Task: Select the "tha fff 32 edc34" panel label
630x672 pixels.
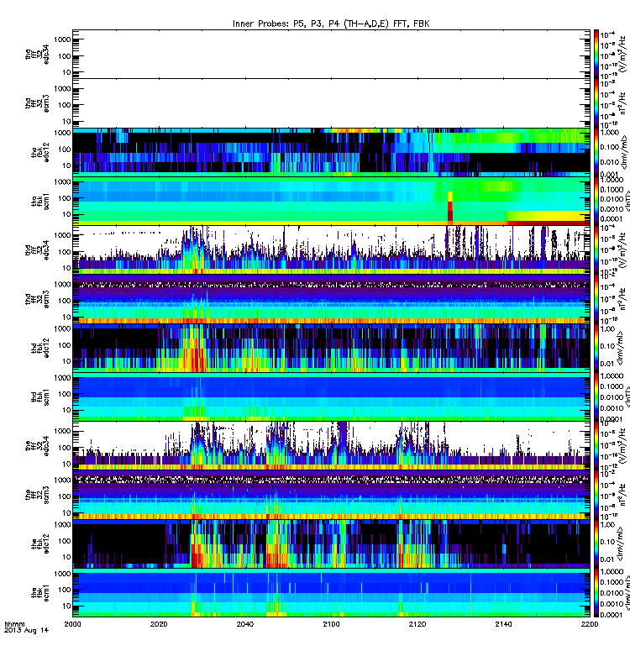Action: 37,55
